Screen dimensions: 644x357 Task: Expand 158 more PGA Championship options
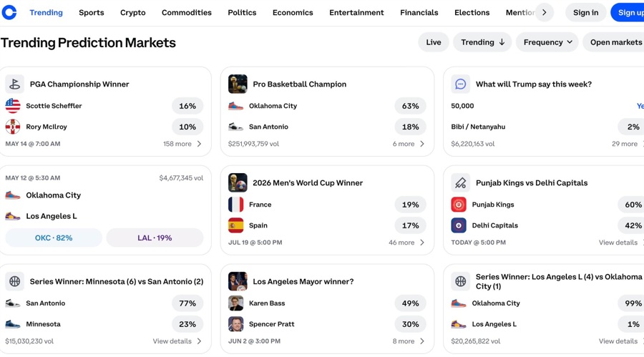pyautogui.click(x=182, y=144)
